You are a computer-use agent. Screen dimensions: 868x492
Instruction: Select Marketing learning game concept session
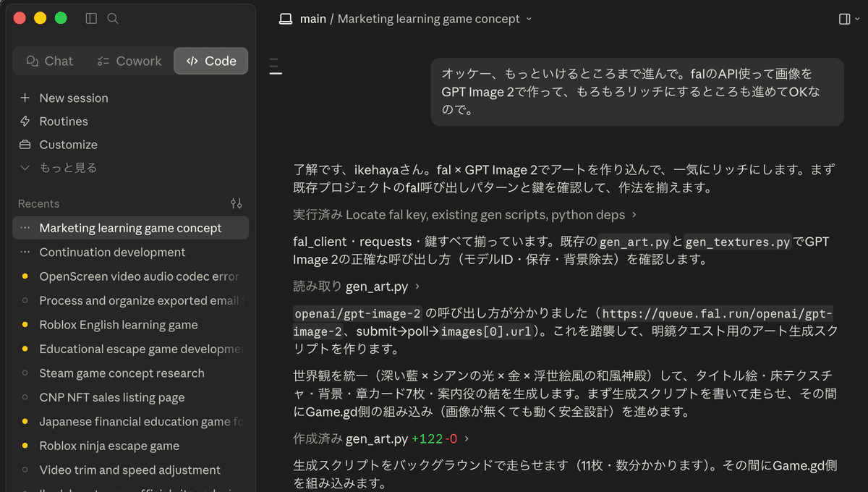click(131, 228)
